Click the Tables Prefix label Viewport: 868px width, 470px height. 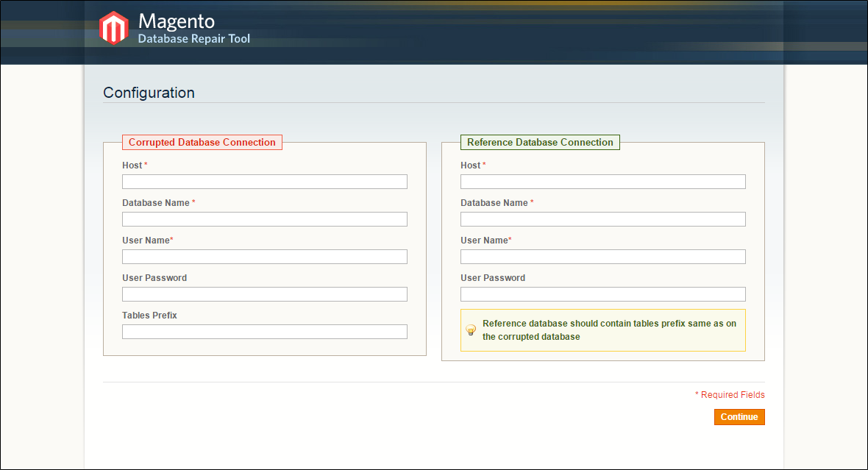point(149,315)
